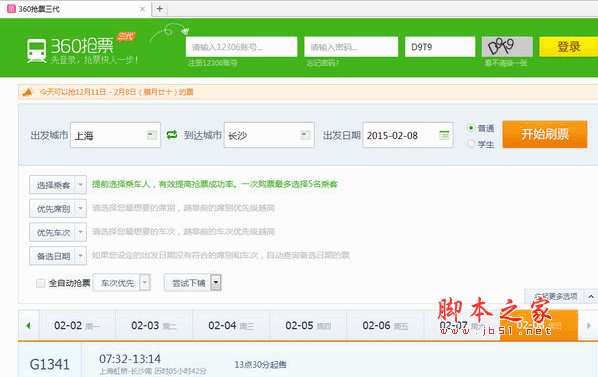Select the 02-05 周四 date tab

(308, 326)
